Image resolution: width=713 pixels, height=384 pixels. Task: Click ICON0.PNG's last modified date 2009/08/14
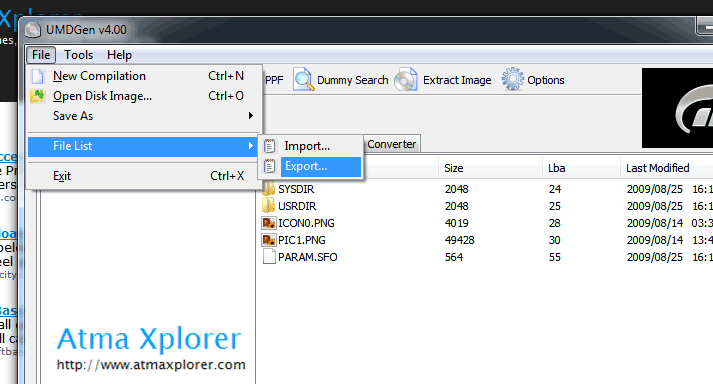click(x=655, y=223)
